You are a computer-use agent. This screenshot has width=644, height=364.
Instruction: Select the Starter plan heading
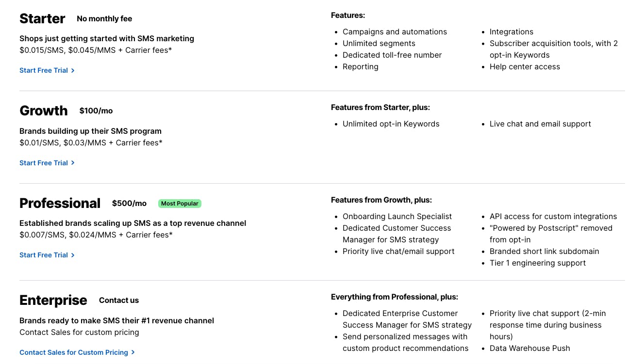click(x=42, y=18)
